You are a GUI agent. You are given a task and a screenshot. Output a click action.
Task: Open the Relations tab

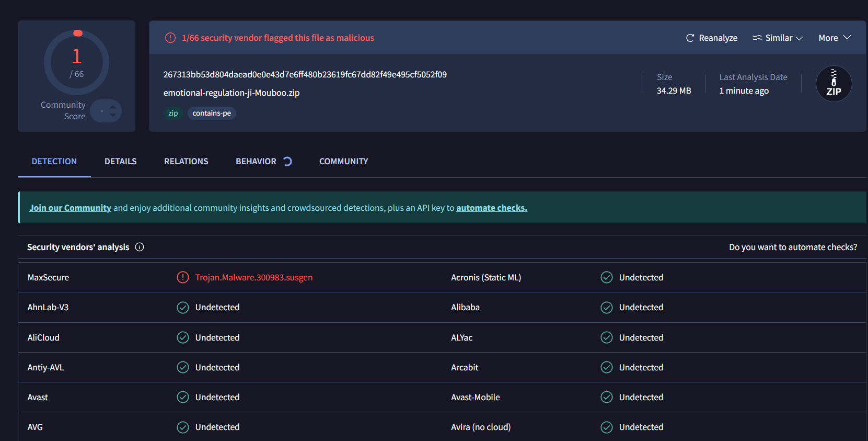(x=186, y=161)
